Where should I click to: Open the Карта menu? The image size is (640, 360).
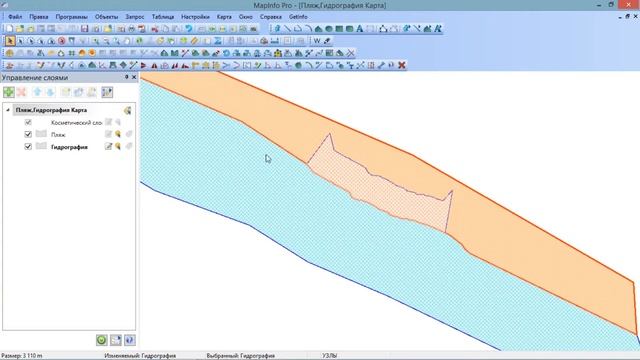(x=224, y=17)
